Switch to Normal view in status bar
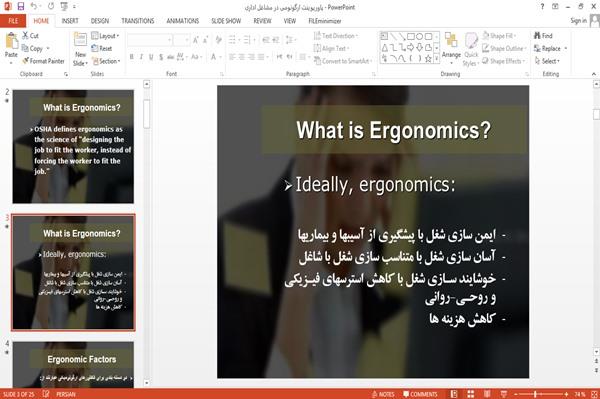Screen dimensions: 600x399 (x=454, y=394)
